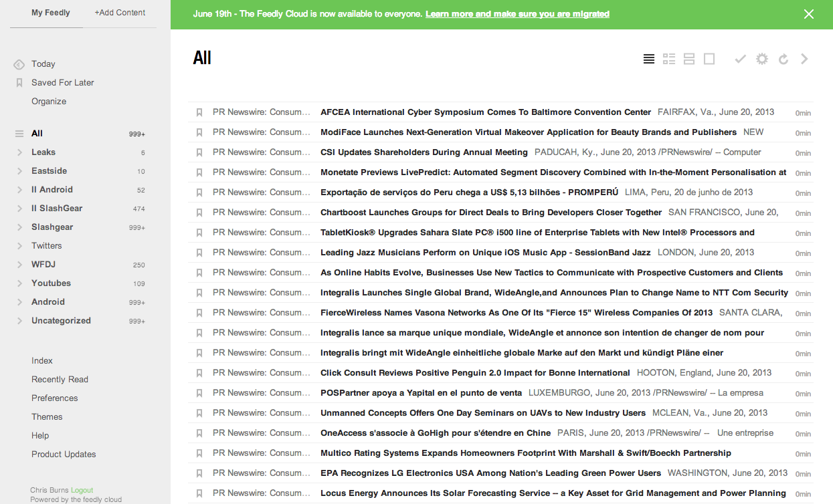
Task: Expand the Leaks feed category
Action: point(20,152)
